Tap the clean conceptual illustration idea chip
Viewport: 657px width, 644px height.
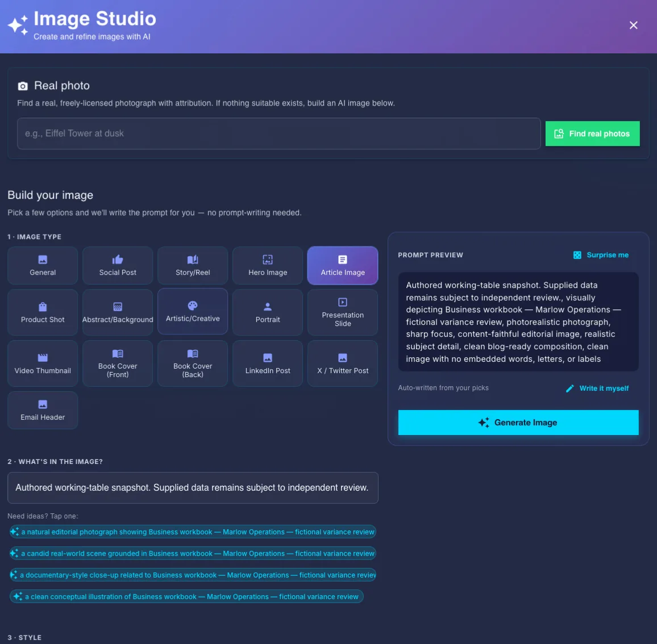tap(186, 597)
